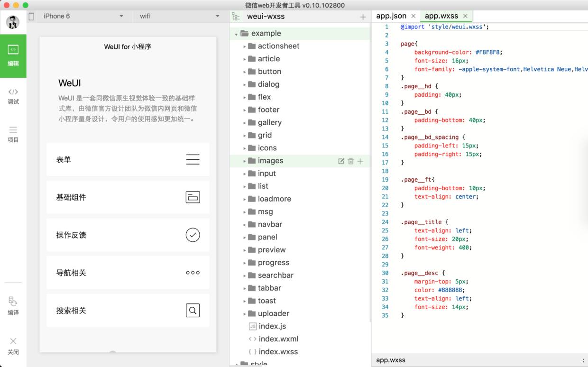Click the 'WeUI for 小程序' simulator title

point(128,46)
